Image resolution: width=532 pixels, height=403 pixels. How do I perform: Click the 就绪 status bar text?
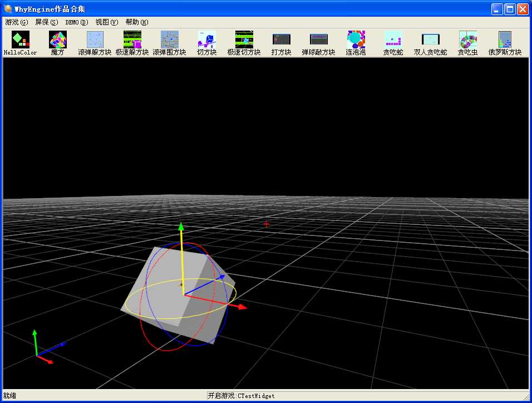9,396
